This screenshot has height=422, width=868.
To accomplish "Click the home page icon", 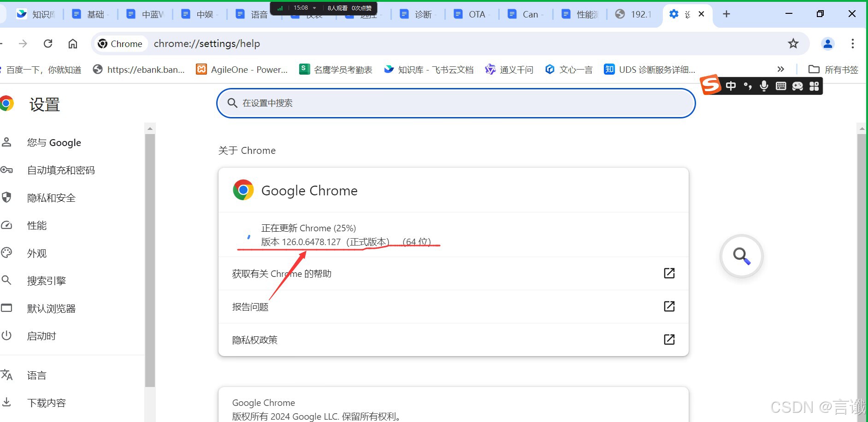I will [x=73, y=44].
